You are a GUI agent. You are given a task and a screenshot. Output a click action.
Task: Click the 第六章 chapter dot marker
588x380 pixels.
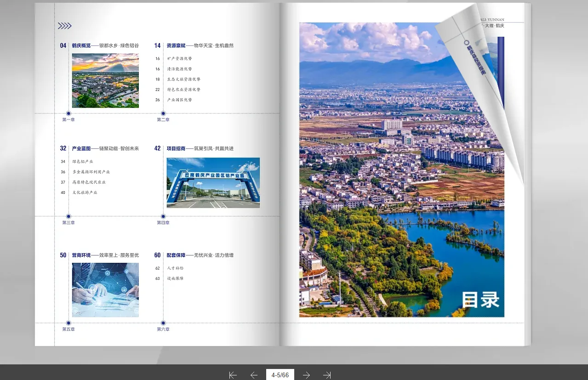pos(163,323)
